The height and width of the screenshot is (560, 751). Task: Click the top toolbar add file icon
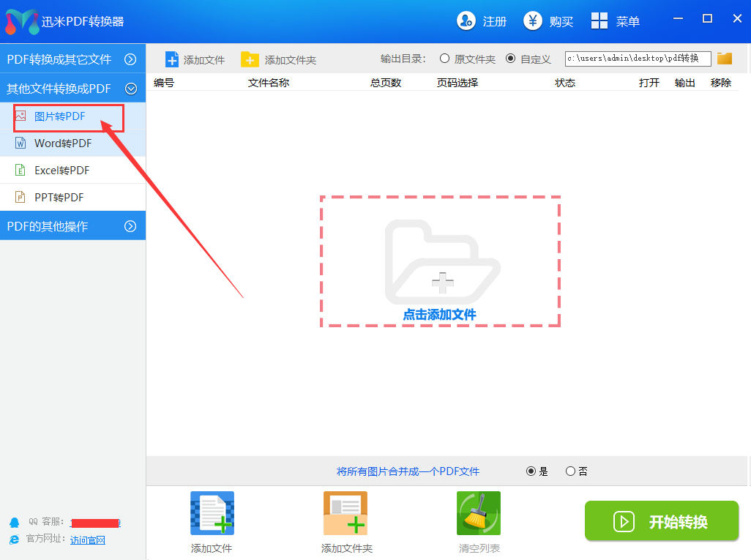pyautogui.click(x=172, y=59)
